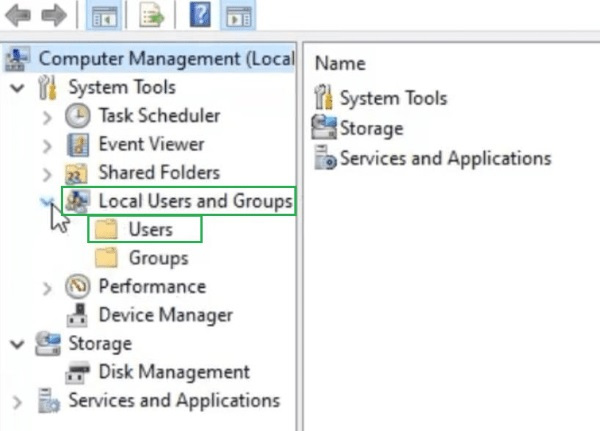
Task: Select Storage in the right pane list
Action: point(371,128)
